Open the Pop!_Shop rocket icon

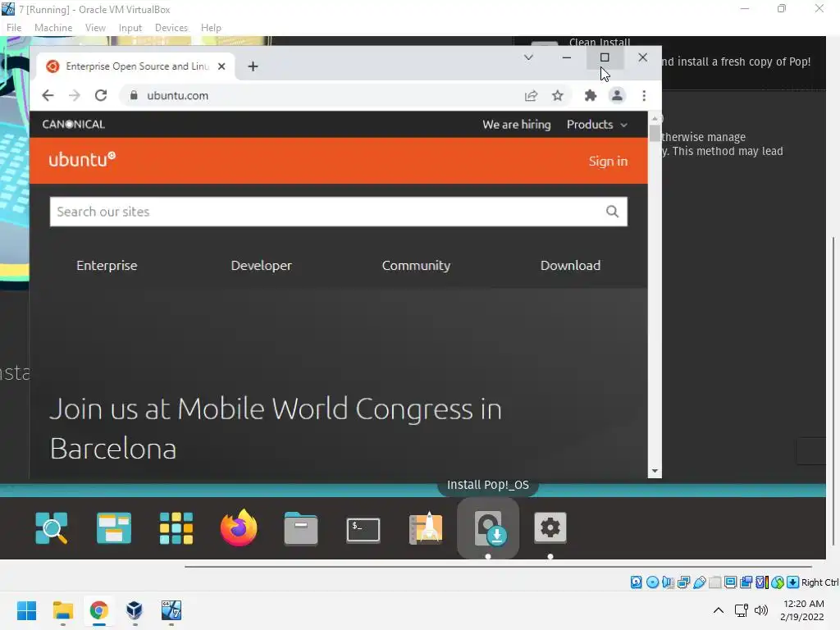[x=426, y=528]
